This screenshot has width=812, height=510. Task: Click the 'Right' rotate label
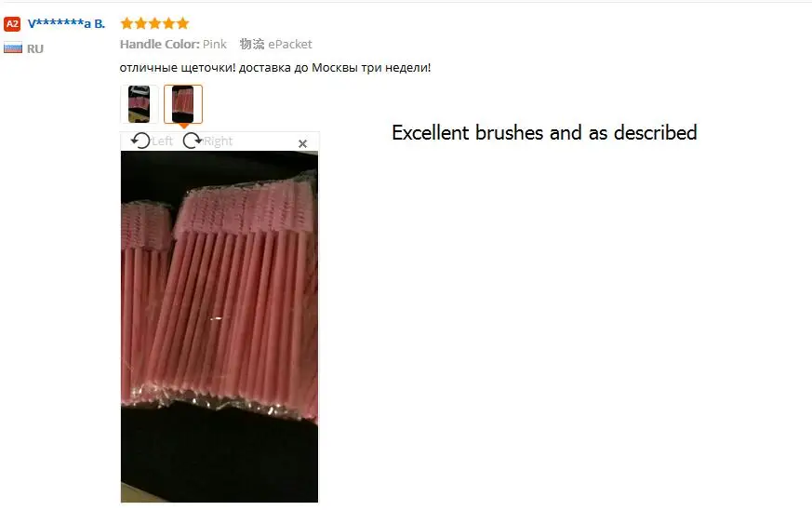pos(218,141)
